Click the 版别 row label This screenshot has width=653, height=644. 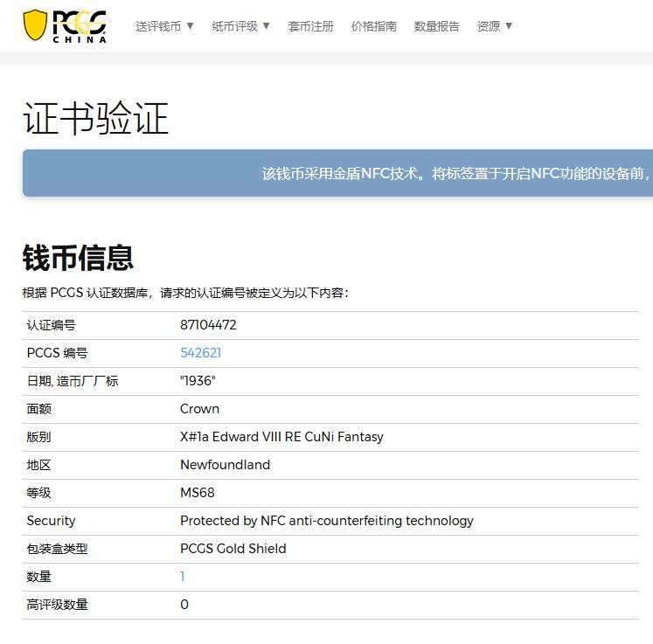(x=38, y=437)
